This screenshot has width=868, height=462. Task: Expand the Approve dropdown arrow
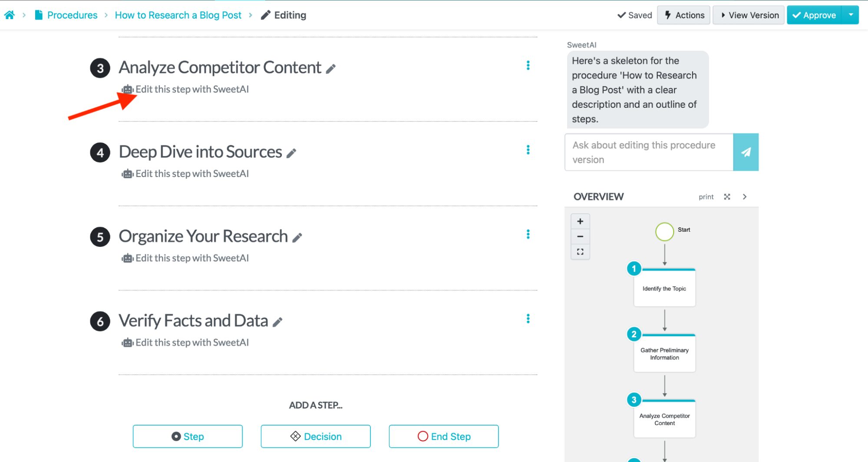[850, 15]
